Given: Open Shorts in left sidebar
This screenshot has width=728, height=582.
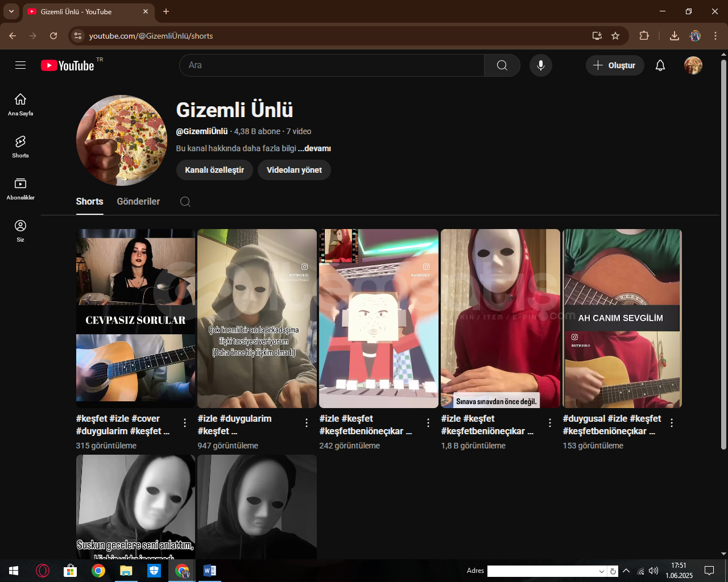Looking at the screenshot, I should click(20, 147).
